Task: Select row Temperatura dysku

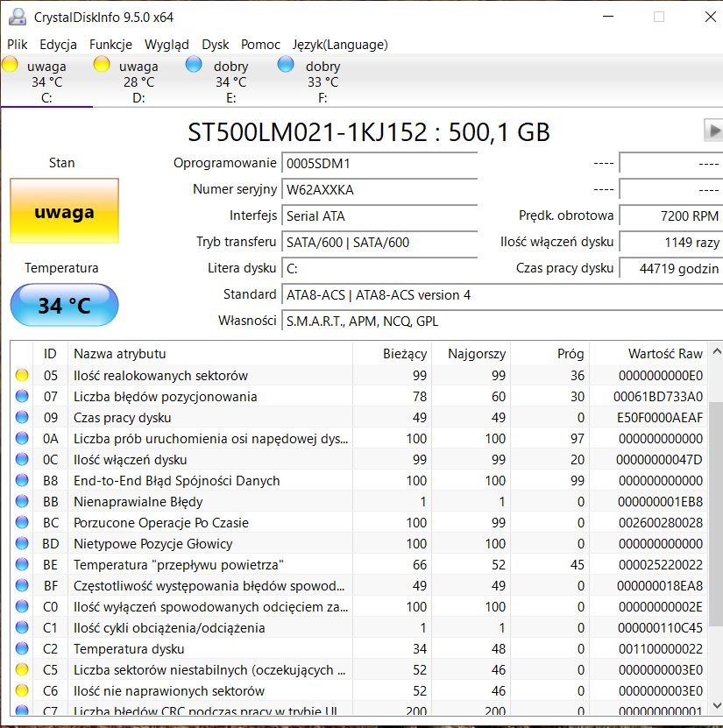Action: pos(359,648)
